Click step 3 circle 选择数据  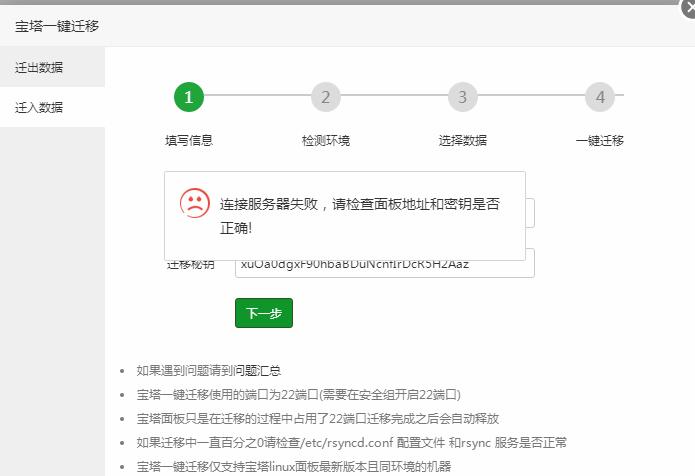463,97
